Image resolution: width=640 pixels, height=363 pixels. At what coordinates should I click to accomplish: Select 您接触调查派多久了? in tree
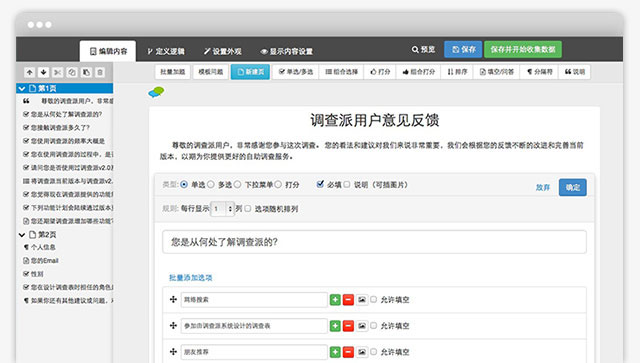(x=57, y=127)
